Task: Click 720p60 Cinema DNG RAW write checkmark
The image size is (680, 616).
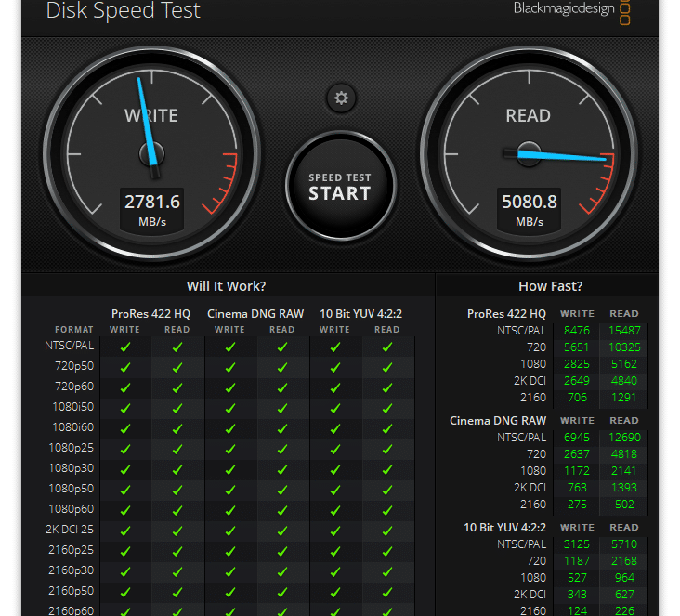Action: pos(230,387)
